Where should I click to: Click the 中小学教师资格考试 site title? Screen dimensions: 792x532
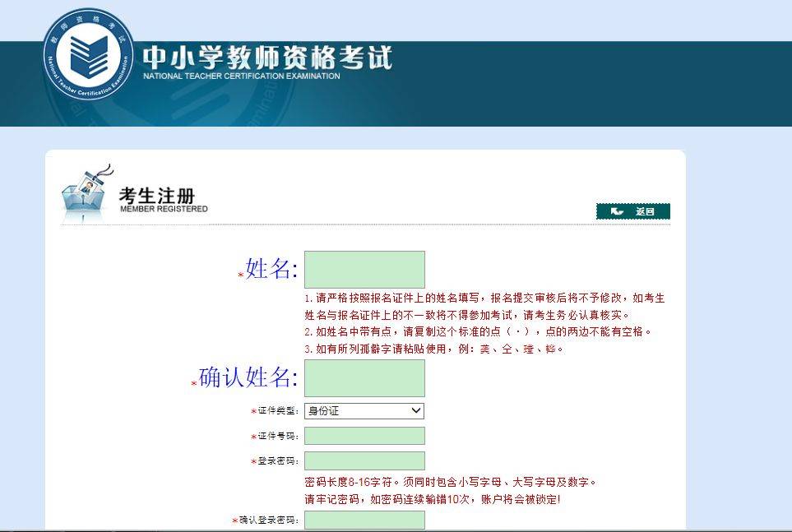267,57
